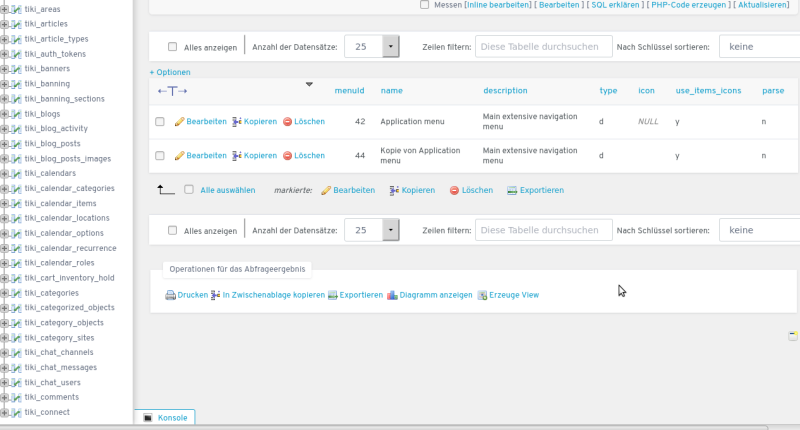The width and height of the screenshot is (800, 430).
Task: Click red delete icon next to markierte Löschen
Action: click(454, 190)
